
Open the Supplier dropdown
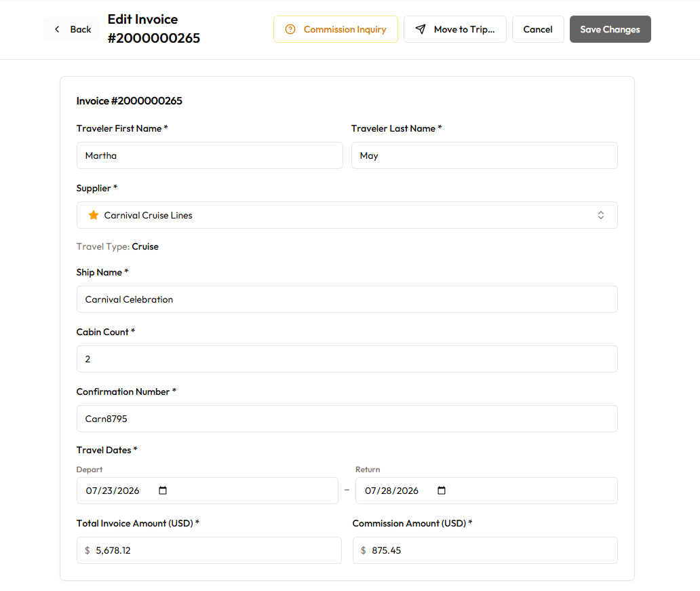point(347,215)
